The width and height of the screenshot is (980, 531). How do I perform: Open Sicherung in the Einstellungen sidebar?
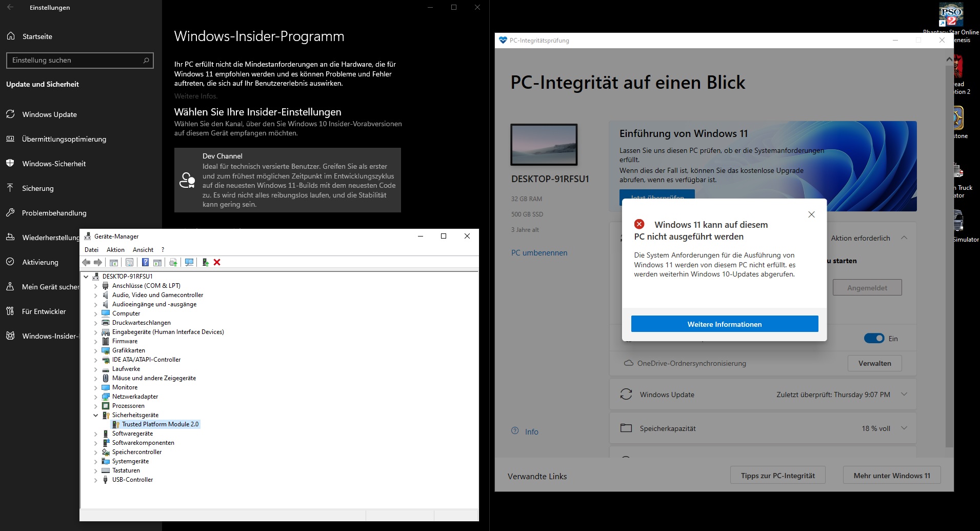click(x=38, y=188)
